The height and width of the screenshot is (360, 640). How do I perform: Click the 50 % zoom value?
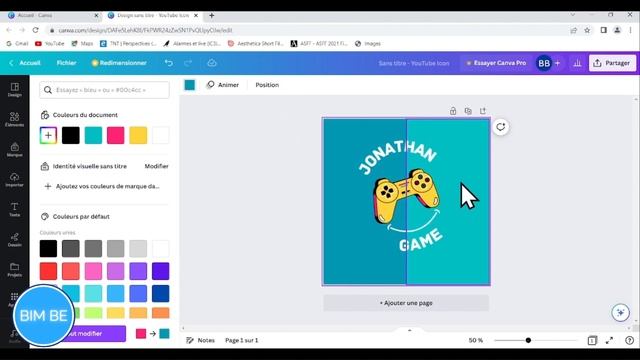pos(476,340)
